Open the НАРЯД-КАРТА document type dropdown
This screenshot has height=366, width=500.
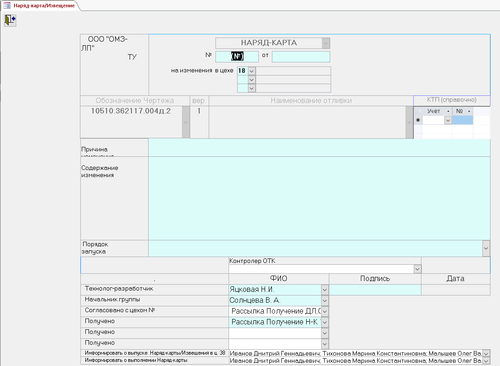tap(326, 43)
